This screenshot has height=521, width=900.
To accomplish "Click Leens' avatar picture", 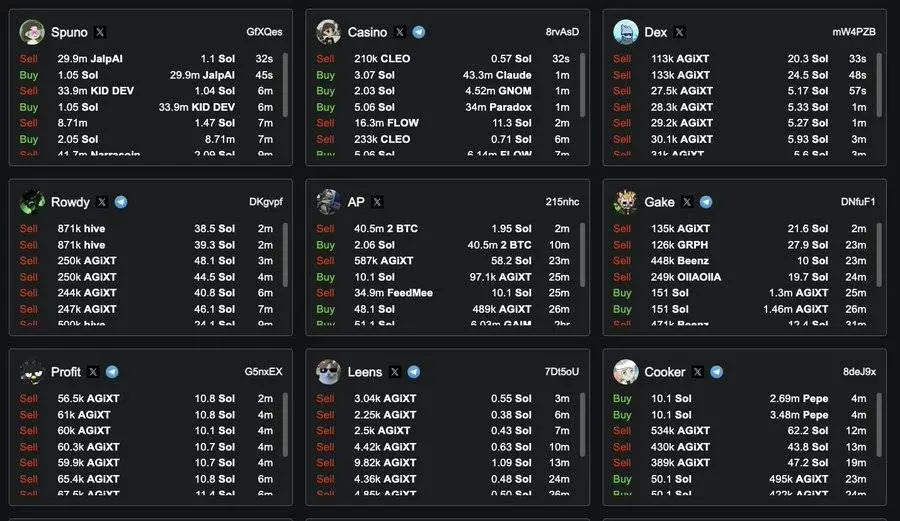I will tap(328, 372).
